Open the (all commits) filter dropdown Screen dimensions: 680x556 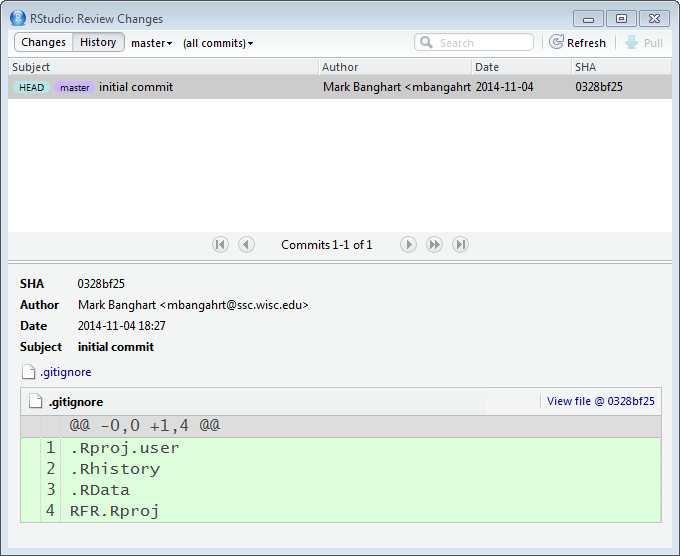click(x=218, y=43)
